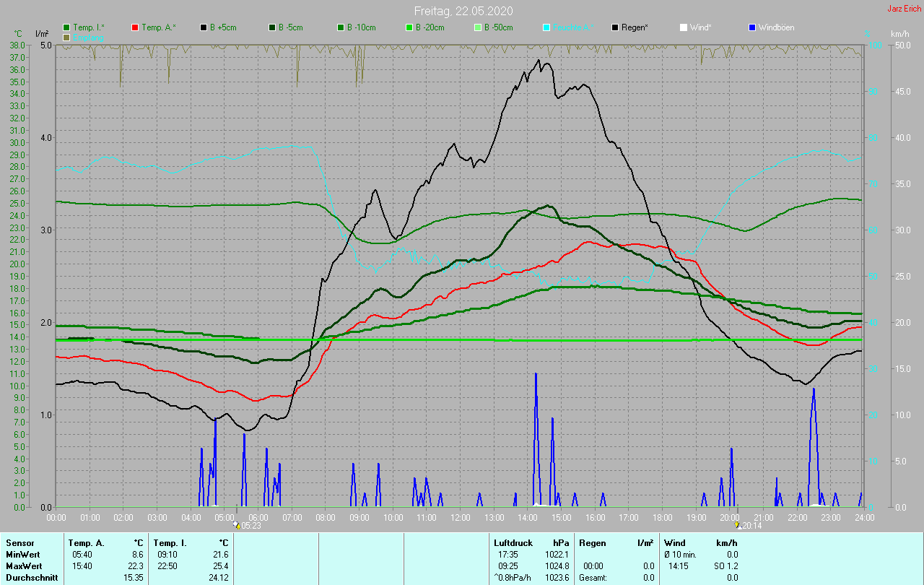Screen dimensions: 924x585
Task: Click the sunset icon at 20:14
Action: (x=737, y=526)
